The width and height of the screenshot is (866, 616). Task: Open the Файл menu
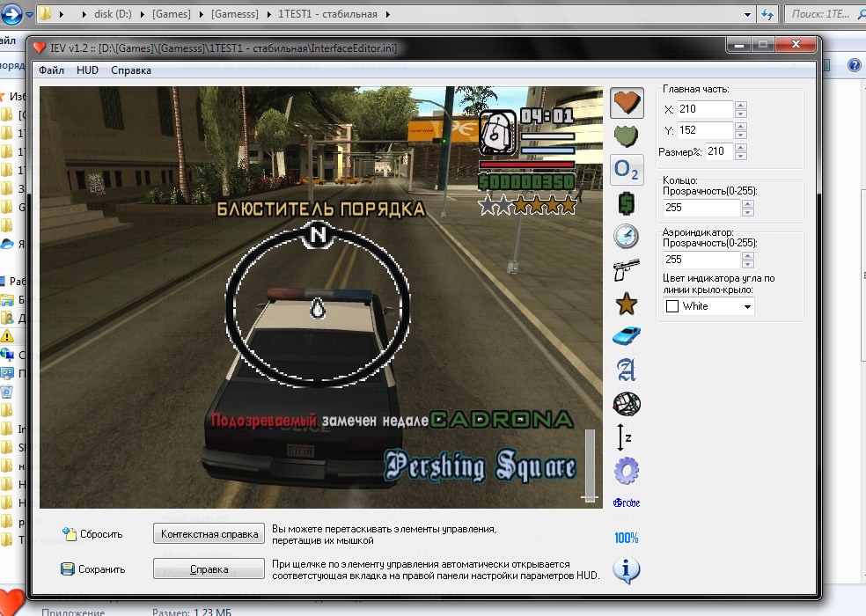51,70
